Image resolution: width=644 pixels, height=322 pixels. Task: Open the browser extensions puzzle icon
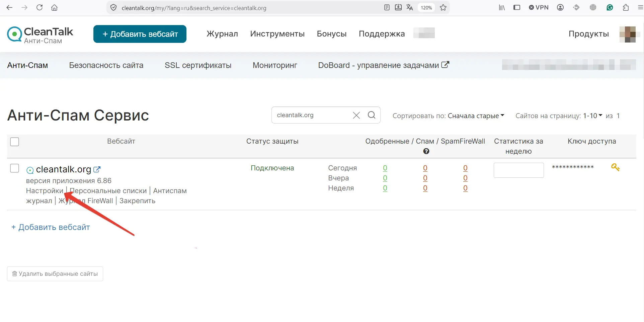pyautogui.click(x=626, y=7)
